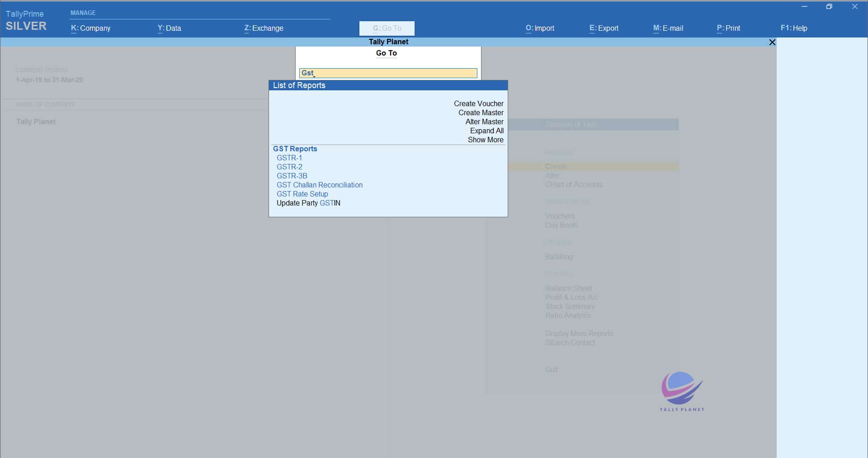The image size is (868, 458).
Task: Close the Tally Planet window
Action: tap(772, 42)
